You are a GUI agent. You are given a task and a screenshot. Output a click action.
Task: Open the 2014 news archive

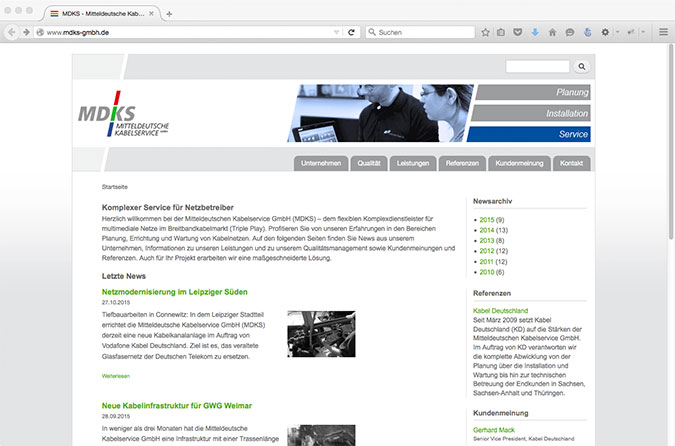pyautogui.click(x=487, y=230)
